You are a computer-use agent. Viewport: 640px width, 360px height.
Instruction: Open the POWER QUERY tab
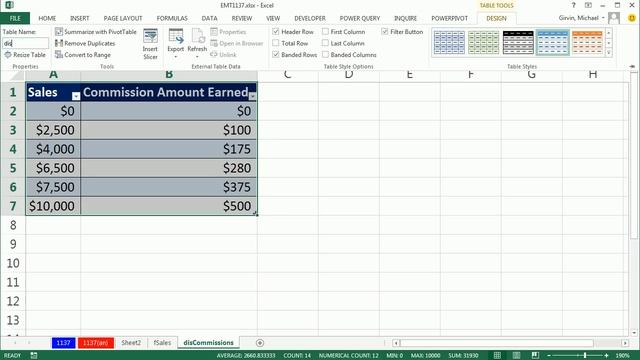click(360, 18)
